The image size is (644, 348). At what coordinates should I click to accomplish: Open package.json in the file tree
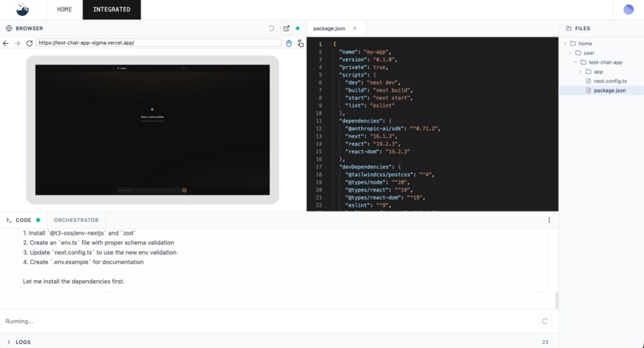[610, 91]
